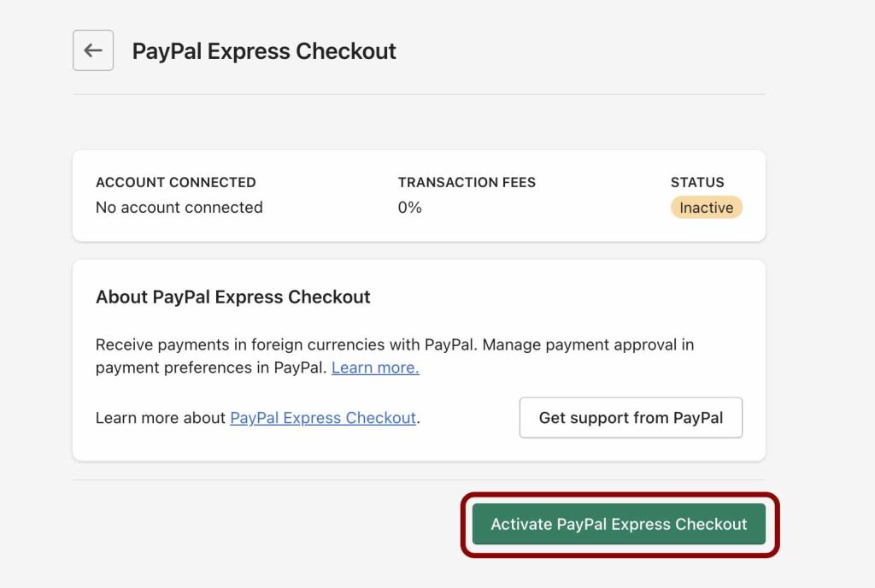Click the PayPal Express Checkout page title
This screenshot has height=588, width=875.
pos(264,50)
